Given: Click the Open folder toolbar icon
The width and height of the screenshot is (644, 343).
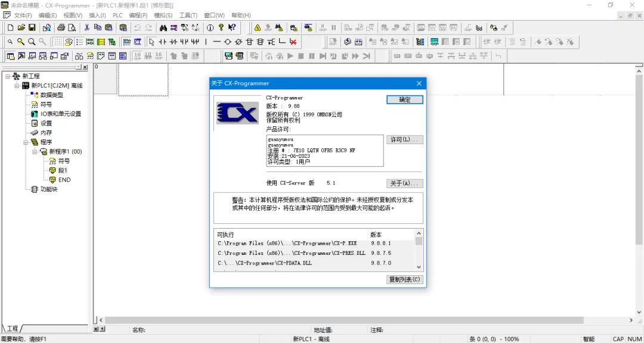Looking at the screenshot, I should (x=21, y=27).
